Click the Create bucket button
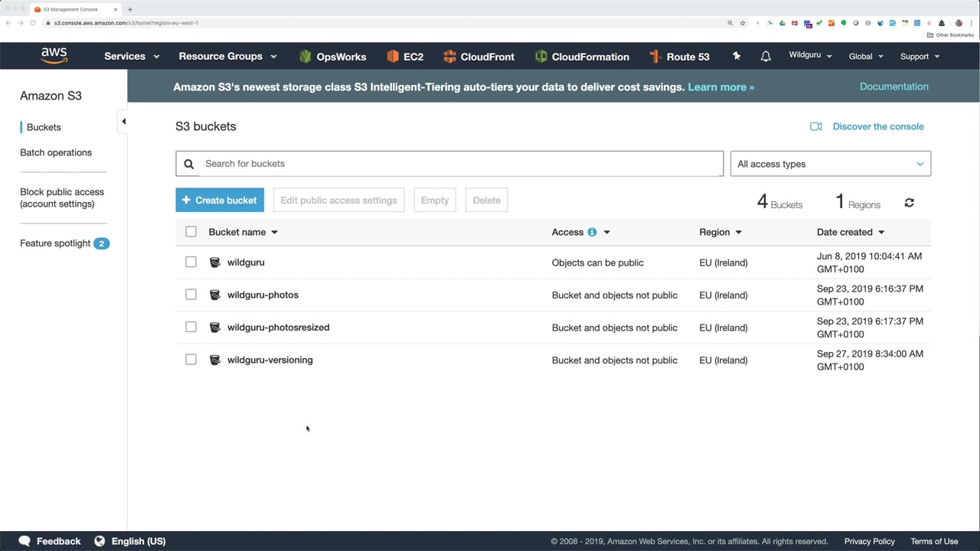The width and height of the screenshot is (980, 551). click(220, 201)
